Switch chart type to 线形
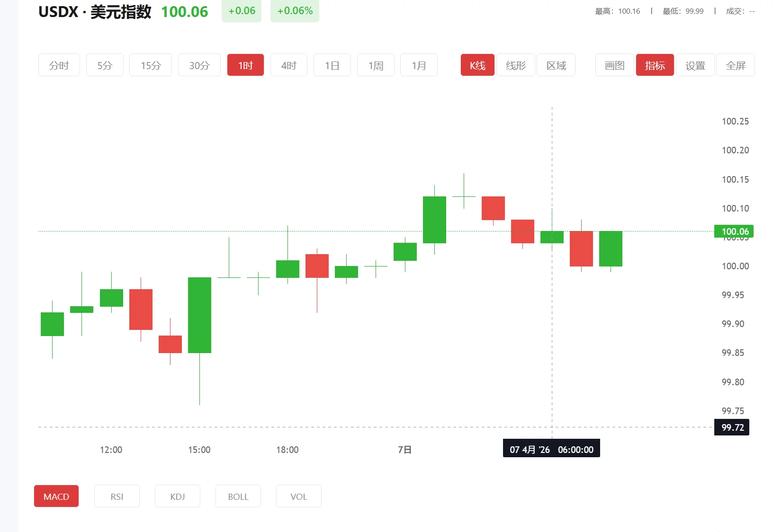 point(516,65)
